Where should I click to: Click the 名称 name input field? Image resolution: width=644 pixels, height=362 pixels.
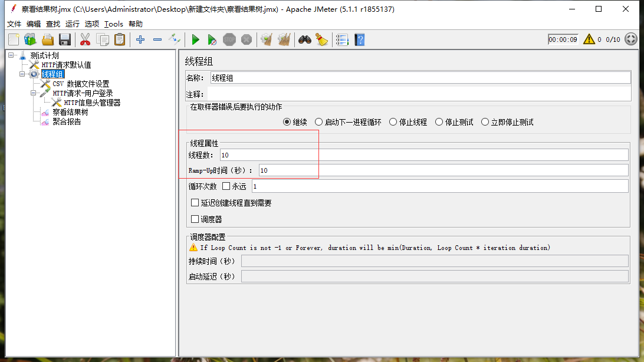click(420, 78)
